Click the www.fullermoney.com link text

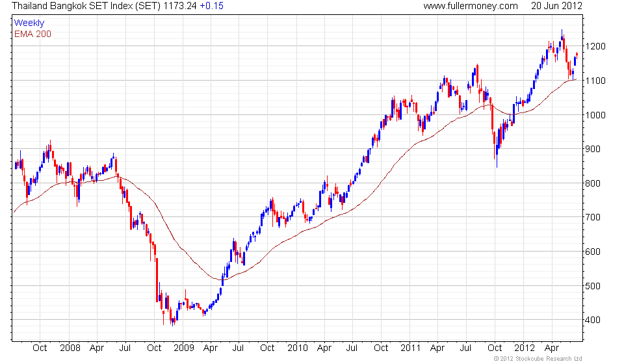coord(471,6)
